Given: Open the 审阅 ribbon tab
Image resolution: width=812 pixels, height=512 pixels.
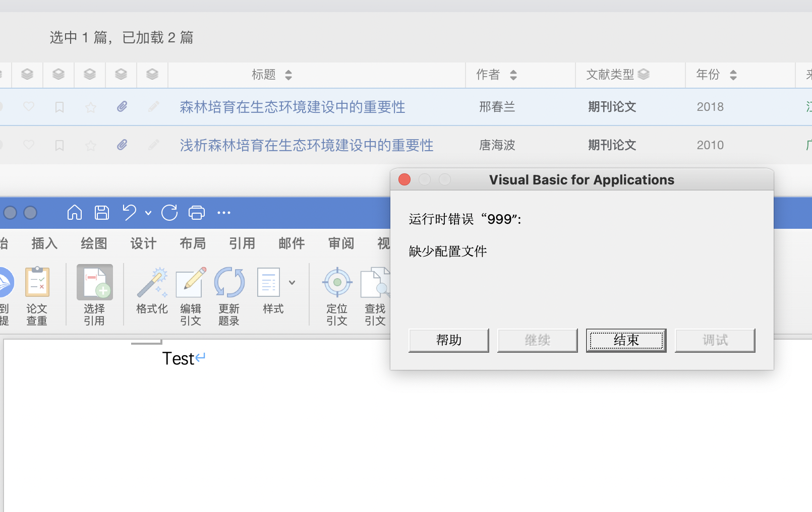Looking at the screenshot, I should tap(341, 243).
